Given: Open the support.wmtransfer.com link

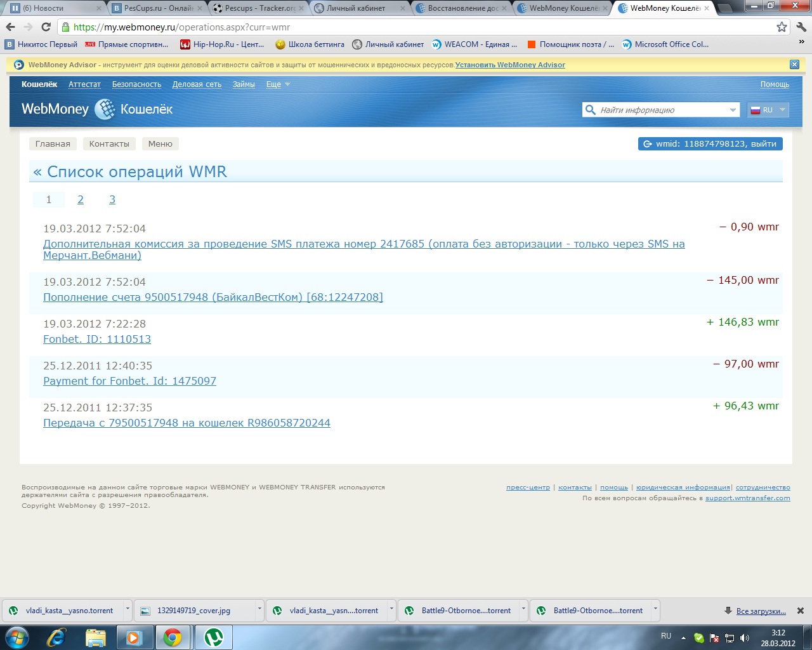Looking at the screenshot, I should pos(748,498).
